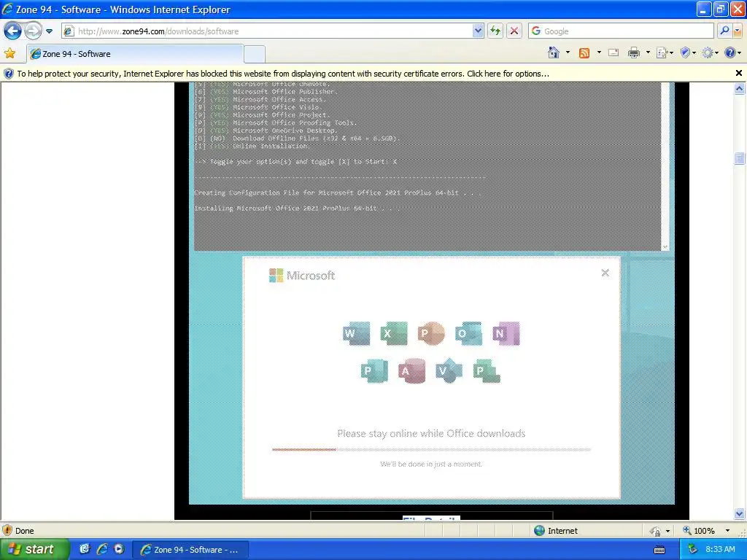Click the vertical scrollbar thumb

tap(739, 158)
